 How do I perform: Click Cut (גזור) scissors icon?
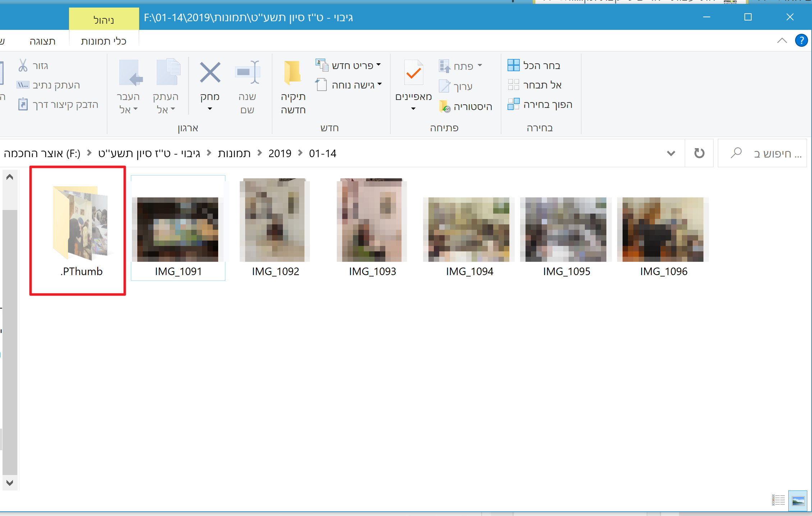pyautogui.click(x=23, y=66)
